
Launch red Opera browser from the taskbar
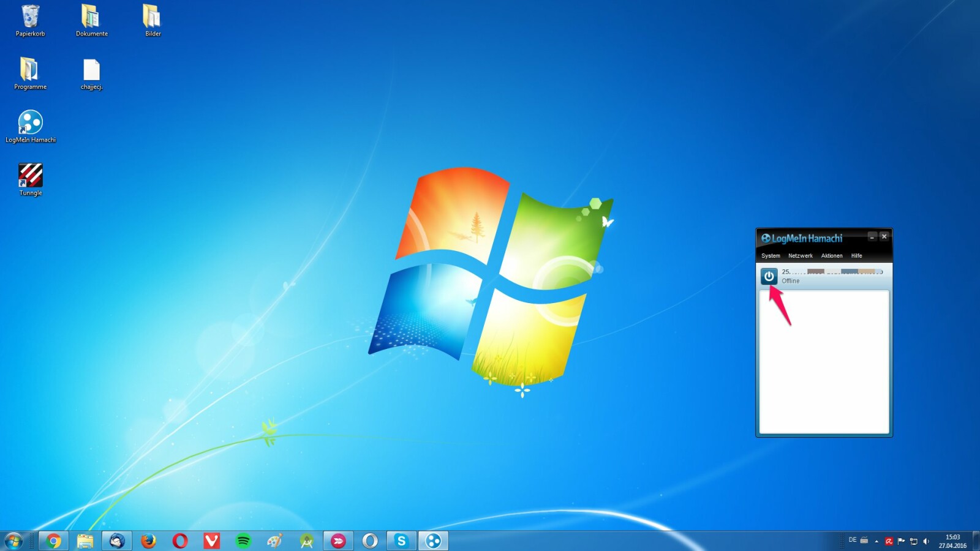180,541
